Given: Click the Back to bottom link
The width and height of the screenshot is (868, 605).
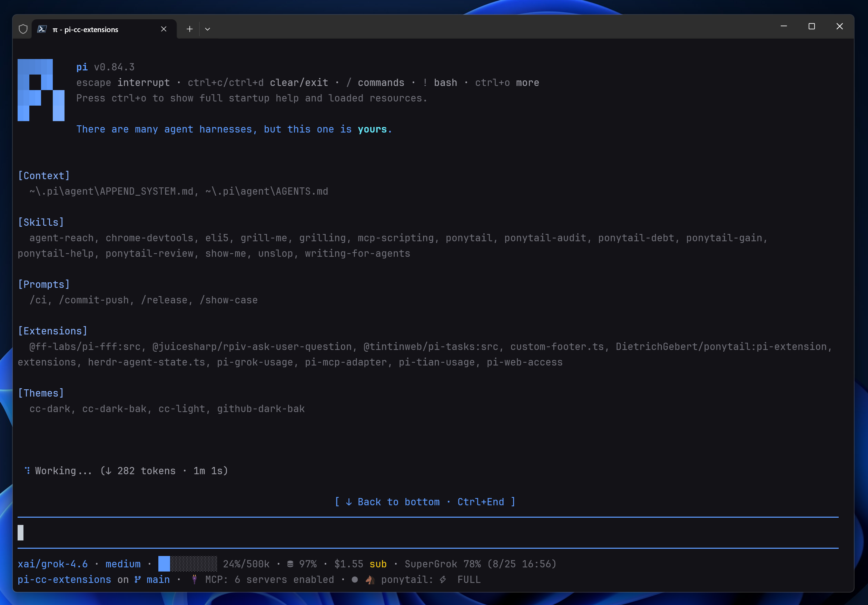Looking at the screenshot, I should click(x=425, y=502).
